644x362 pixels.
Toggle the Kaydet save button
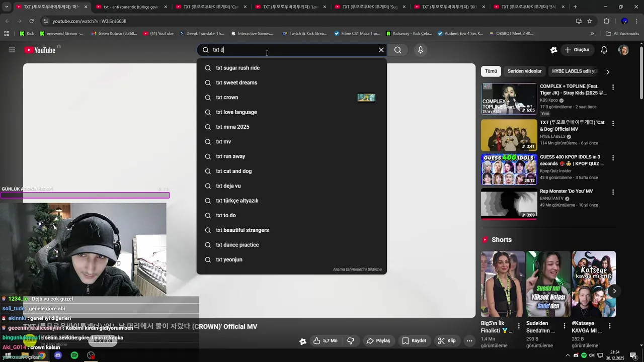[414, 341]
